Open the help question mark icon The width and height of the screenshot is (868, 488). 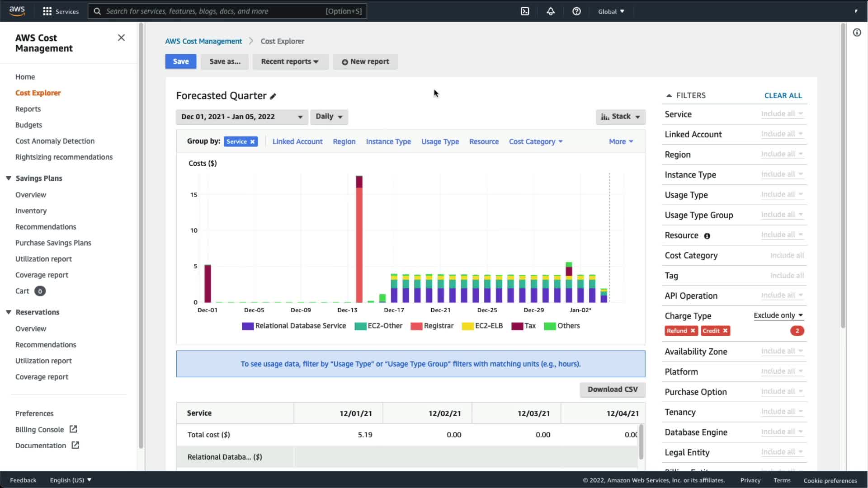click(x=576, y=11)
